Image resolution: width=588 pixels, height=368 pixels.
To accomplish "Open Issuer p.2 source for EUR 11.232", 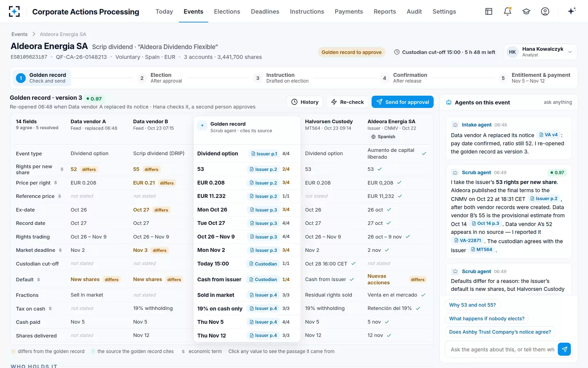I will pos(263,196).
